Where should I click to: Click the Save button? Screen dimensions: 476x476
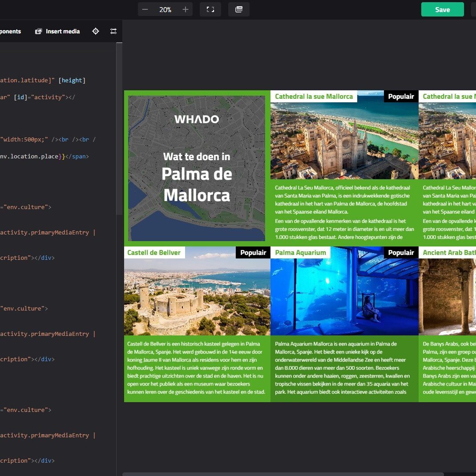(x=442, y=9)
